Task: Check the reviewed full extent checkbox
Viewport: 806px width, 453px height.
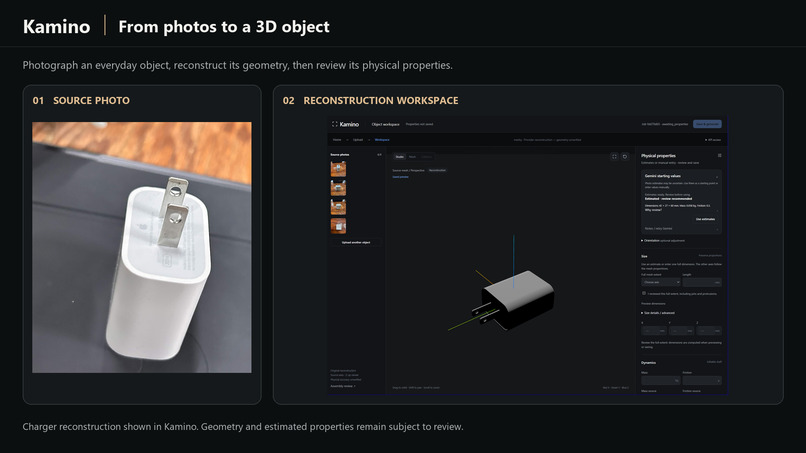Action: (x=644, y=293)
